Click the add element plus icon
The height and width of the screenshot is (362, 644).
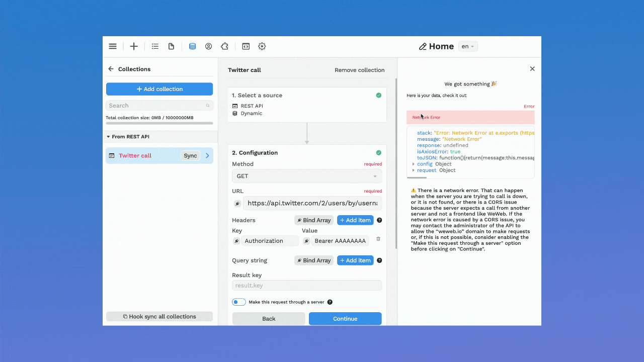tap(134, 46)
